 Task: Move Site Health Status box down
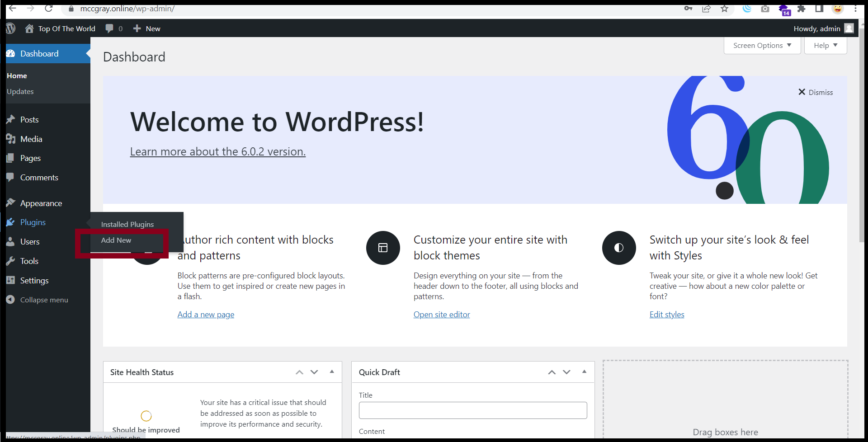[x=314, y=372]
